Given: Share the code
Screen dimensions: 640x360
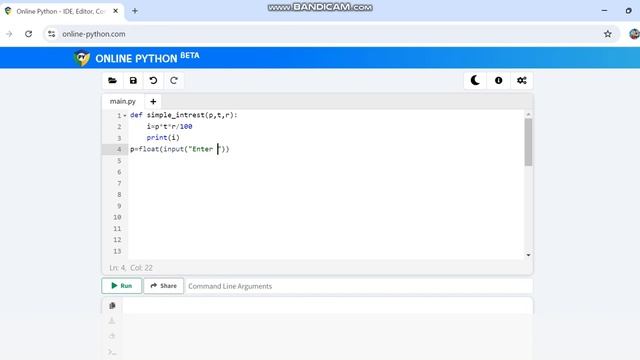Looking at the screenshot, I should point(164,286).
